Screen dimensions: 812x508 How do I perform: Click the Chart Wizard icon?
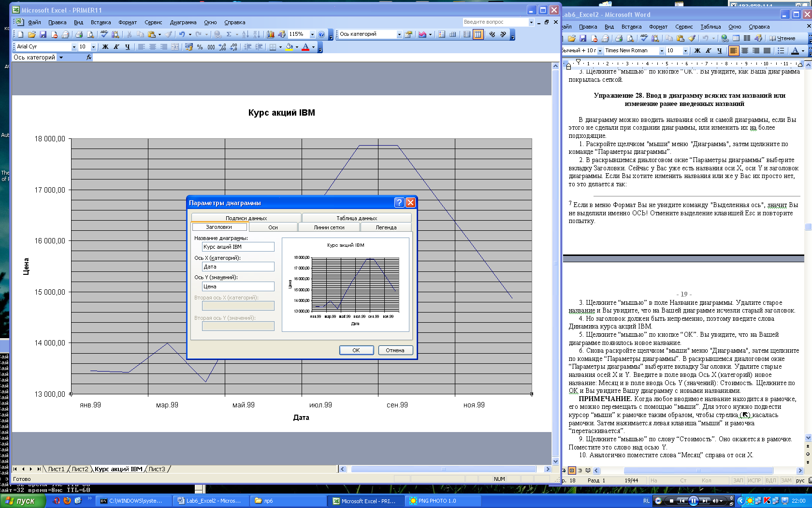[271, 34]
